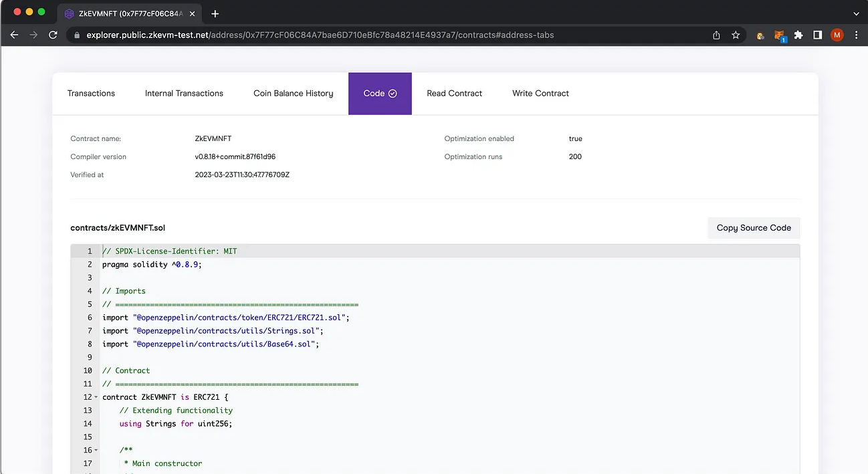The width and height of the screenshot is (868, 474).
Task: Open the MetaMask fox extension
Action: [x=779, y=35]
